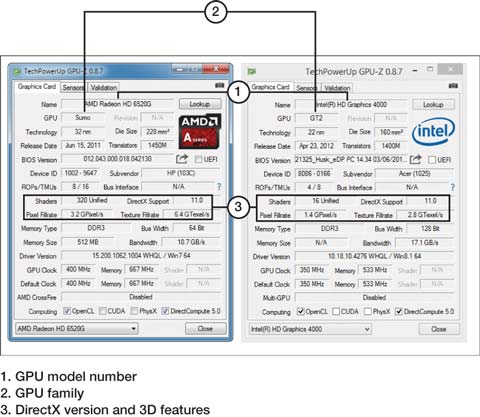Screen dimensions: 480x417
Task: Toggle UEFI checkbox in Intel window
Action: (432, 160)
